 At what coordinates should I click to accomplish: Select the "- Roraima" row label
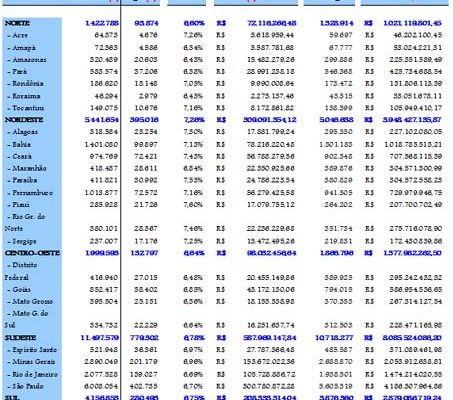[x=24, y=96]
